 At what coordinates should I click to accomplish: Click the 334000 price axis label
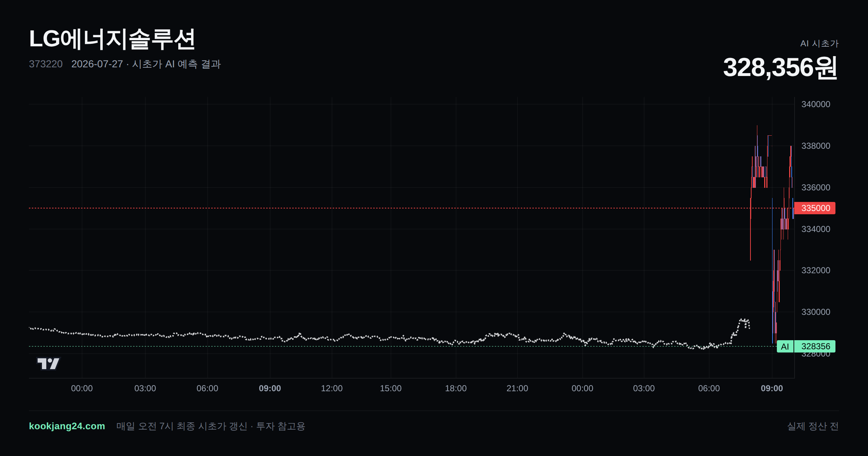pos(816,229)
